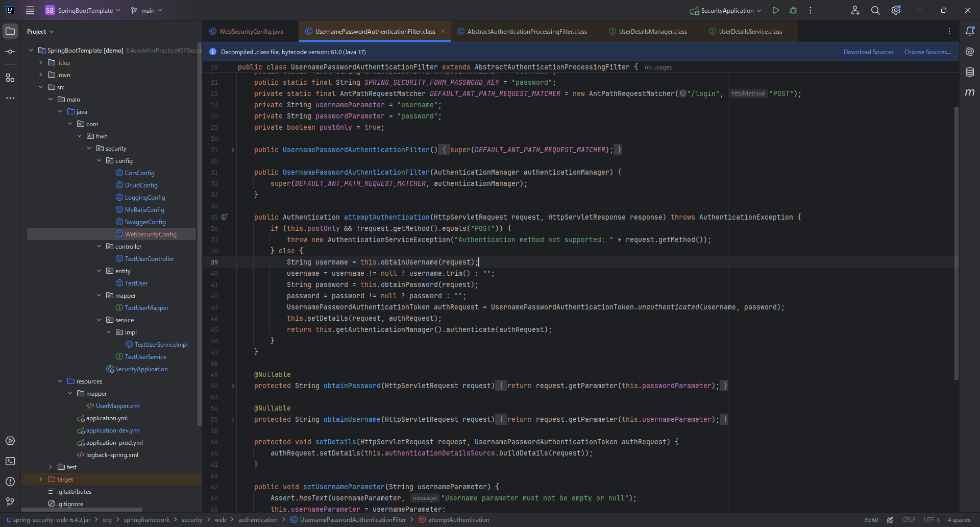The width and height of the screenshot is (980, 527).
Task: Open the Commit tool window icon
Action: 10,52
